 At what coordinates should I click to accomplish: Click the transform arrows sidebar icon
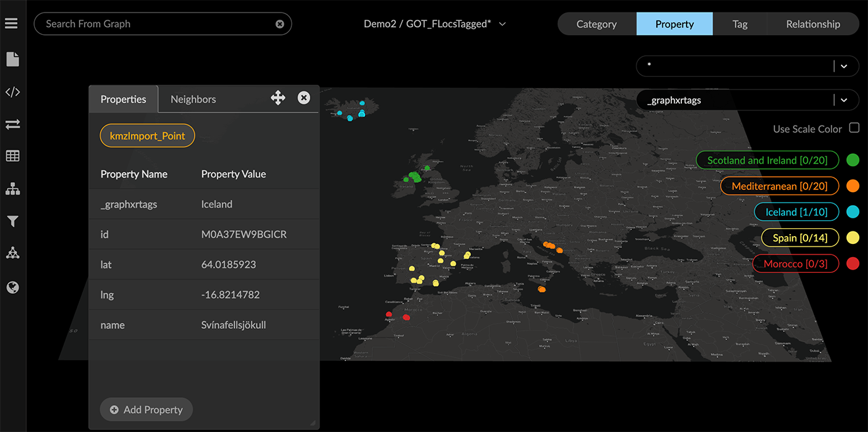coord(12,124)
